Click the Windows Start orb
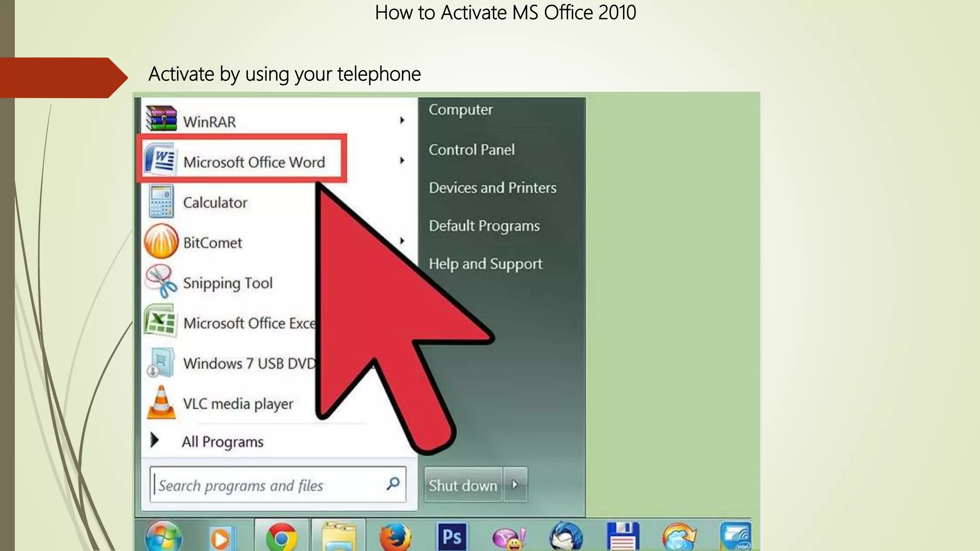The height and width of the screenshot is (551, 980). click(163, 537)
